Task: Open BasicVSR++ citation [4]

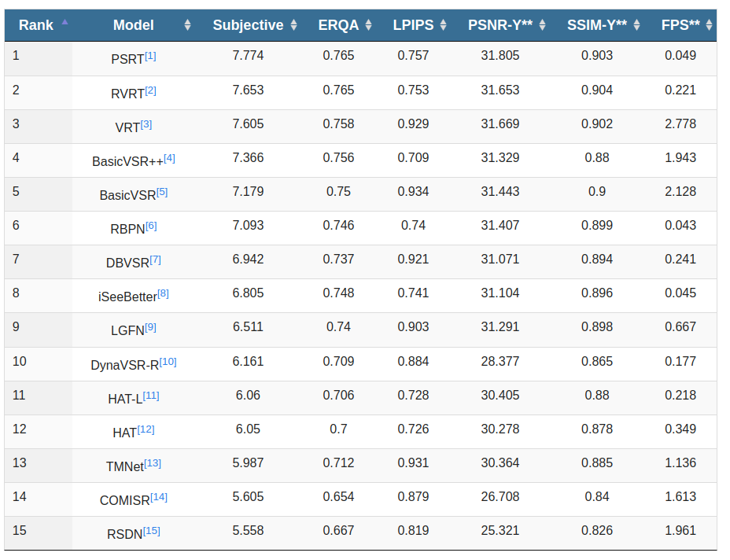Action: coord(169,158)
